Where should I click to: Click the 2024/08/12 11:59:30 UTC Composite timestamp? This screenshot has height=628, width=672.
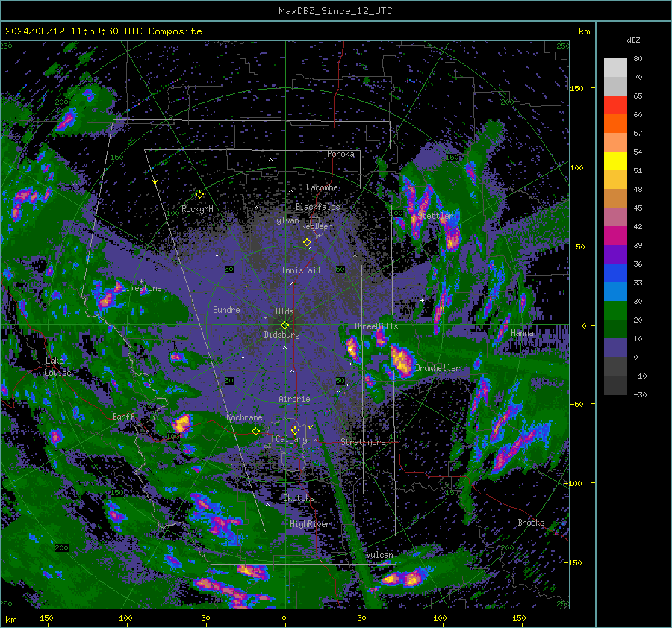click(x=103, y=31)
